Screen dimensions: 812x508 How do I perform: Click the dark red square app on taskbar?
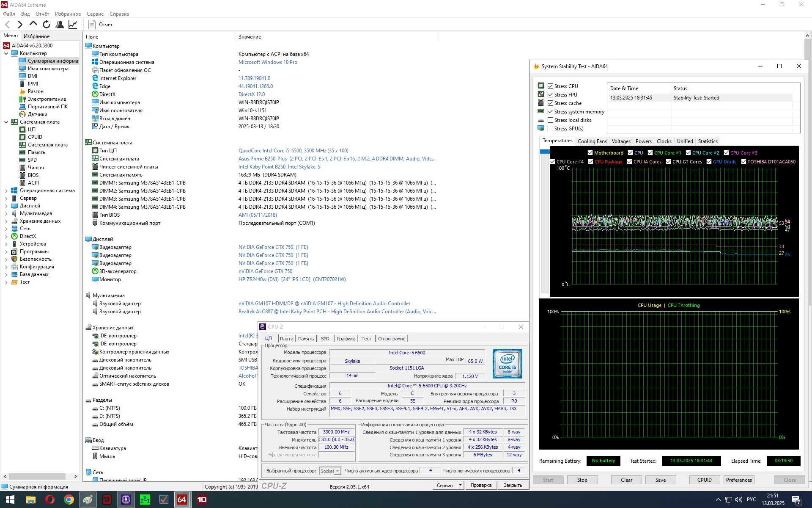107,500
